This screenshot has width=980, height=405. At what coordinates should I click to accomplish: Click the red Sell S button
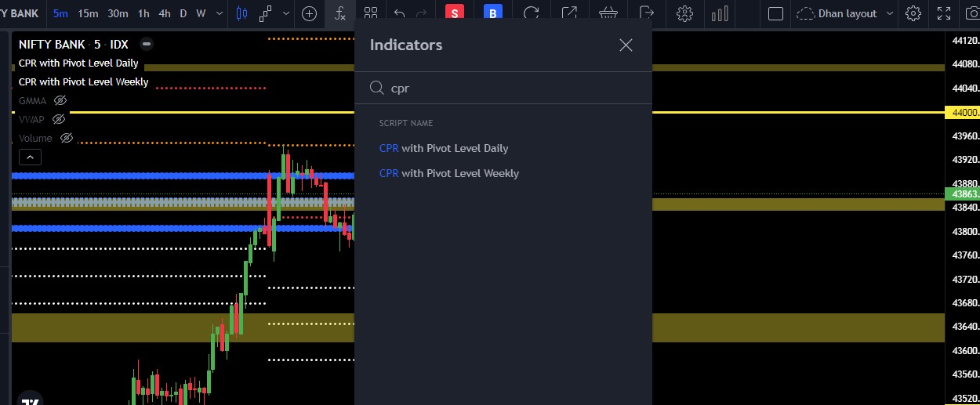click(x=454, y=13)
